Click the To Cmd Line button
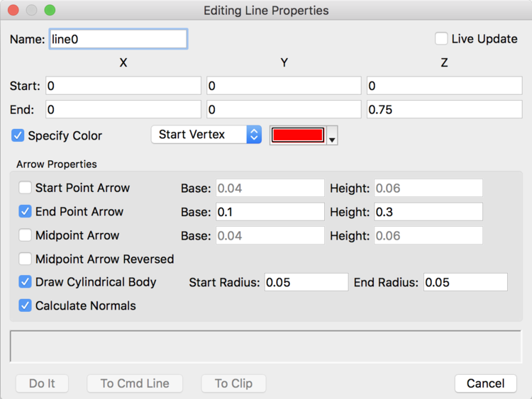This screenshot has width=532, height=399. tap(135, 383)
